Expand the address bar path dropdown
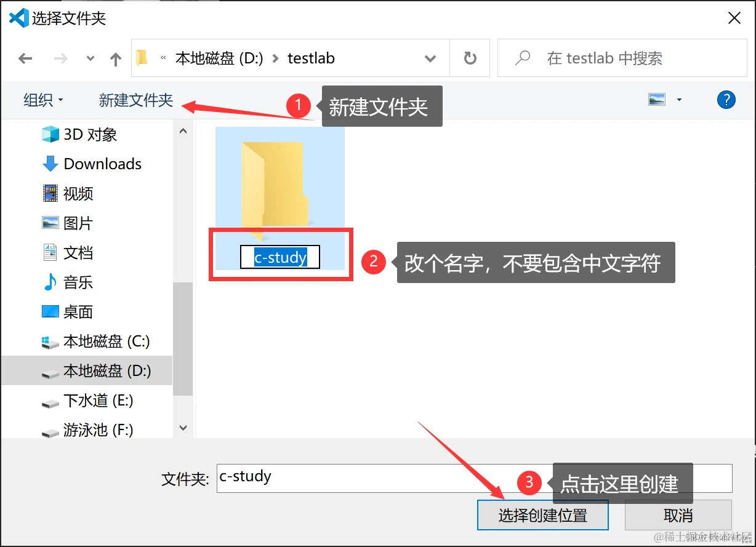This screenshot has width=756, height=547. tap(430, 58)
